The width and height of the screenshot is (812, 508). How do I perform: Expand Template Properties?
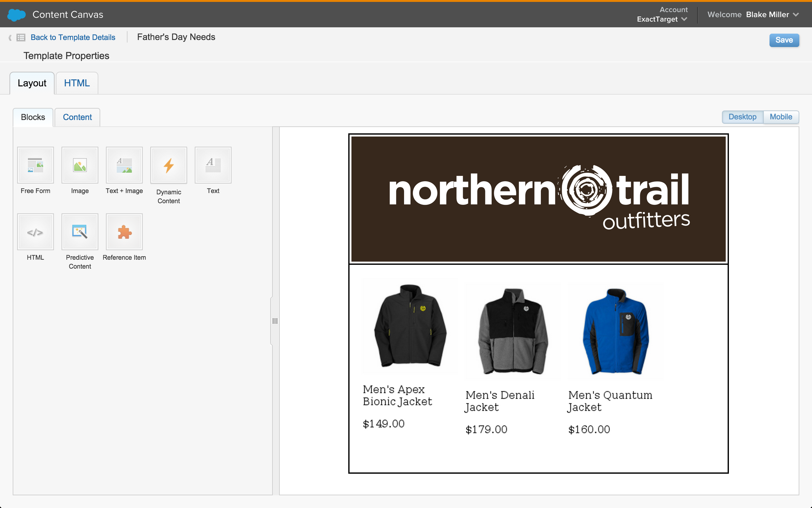tap(66, 56)
